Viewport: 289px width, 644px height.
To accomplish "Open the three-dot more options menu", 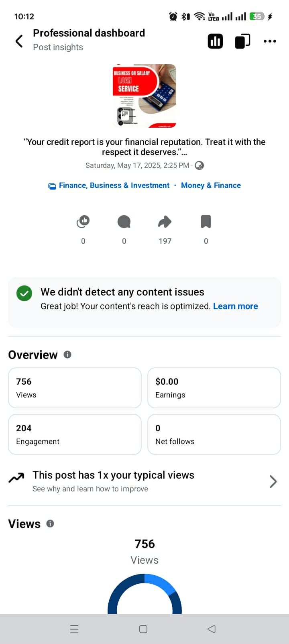I will point(270,41).
